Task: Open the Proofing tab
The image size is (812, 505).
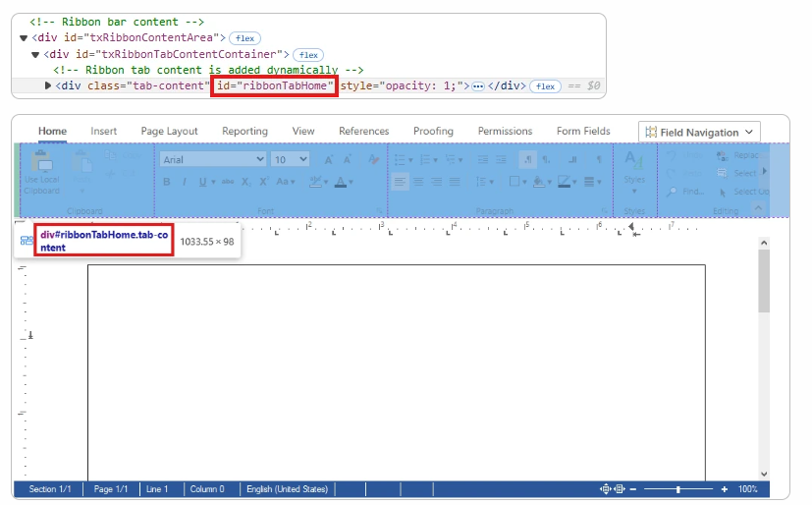Action: click(433, 131)
